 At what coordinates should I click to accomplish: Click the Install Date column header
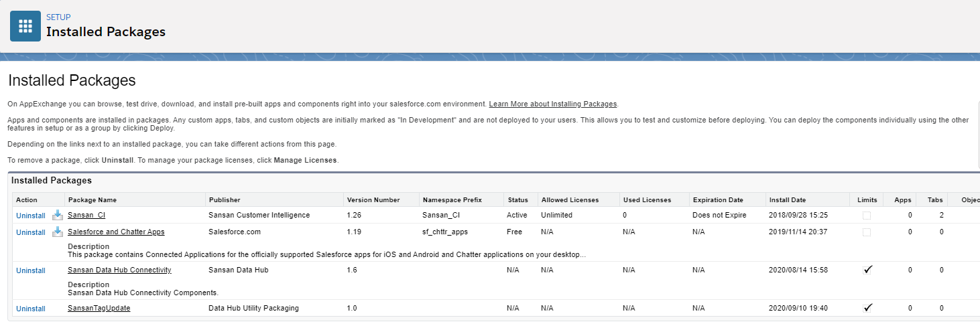click(x=788, y=199)
